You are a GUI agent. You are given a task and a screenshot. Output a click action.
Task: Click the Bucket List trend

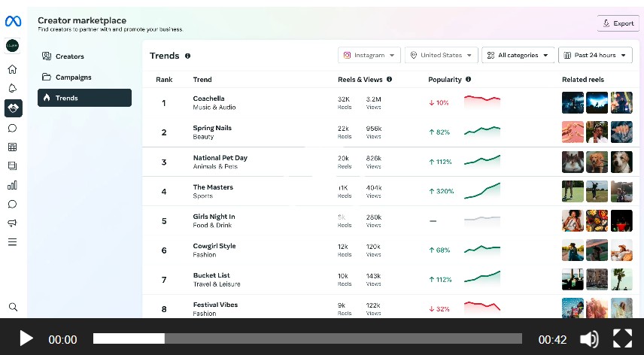(211, 275)
